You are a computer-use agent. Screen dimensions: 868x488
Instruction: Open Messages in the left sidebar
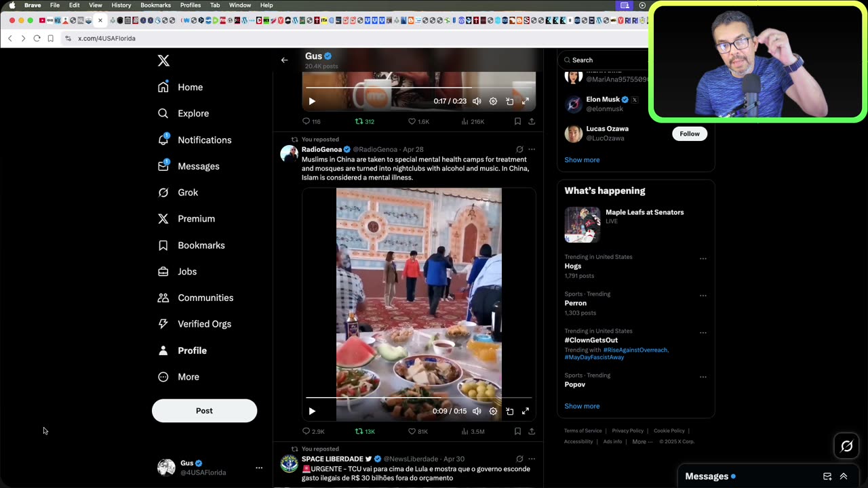point(189,167)
